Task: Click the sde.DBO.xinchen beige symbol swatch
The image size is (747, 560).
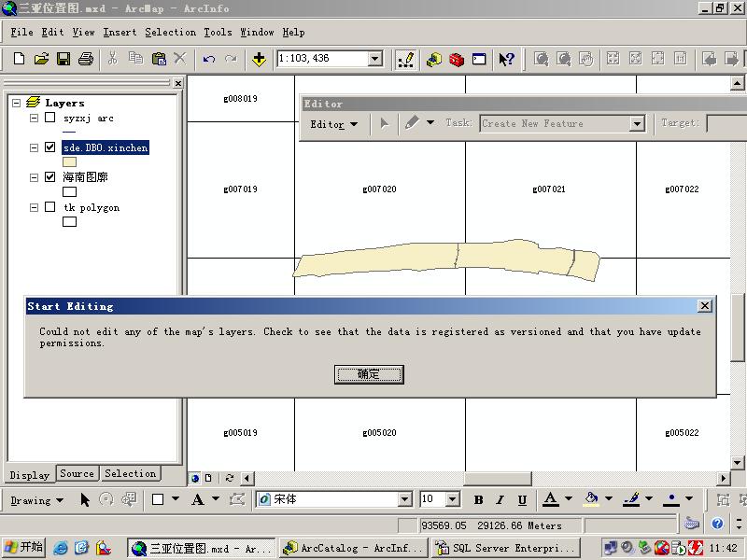Action: tap(69, 162)
